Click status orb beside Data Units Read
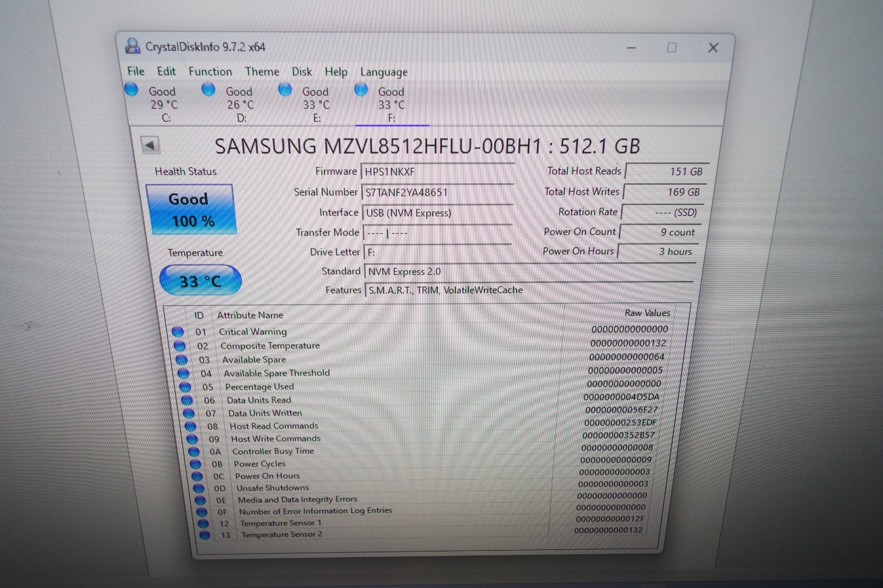883x588 pixels. [187, 400]
